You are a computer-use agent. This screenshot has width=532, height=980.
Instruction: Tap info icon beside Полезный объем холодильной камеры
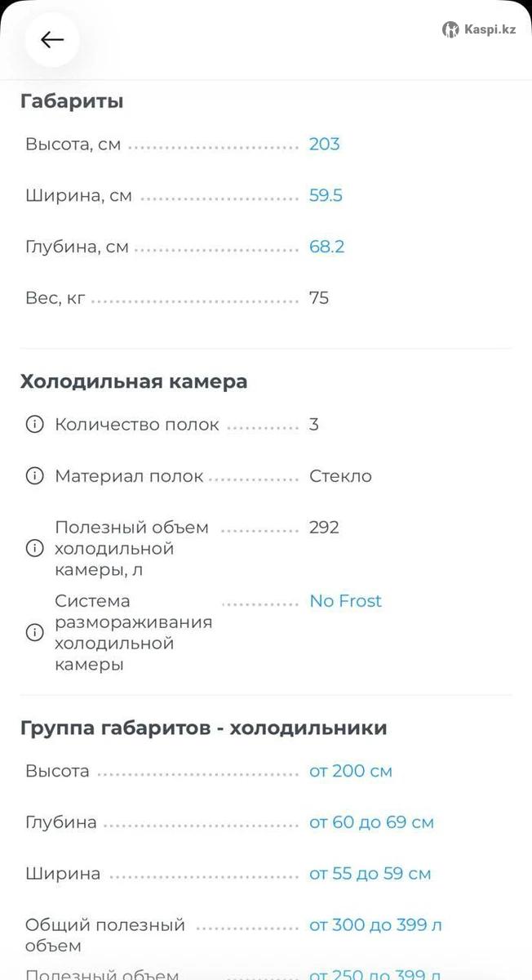click(34, 548)
